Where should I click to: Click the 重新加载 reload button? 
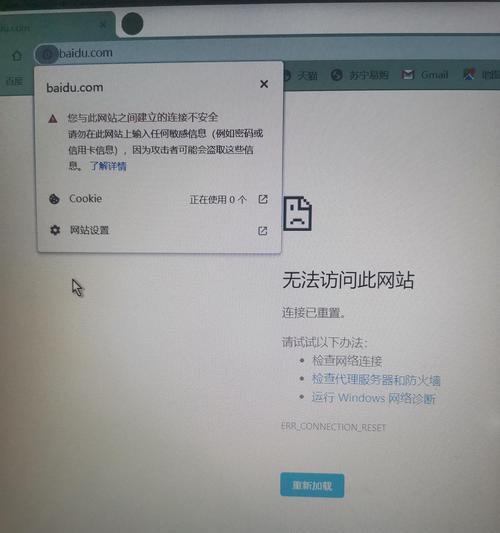coord(312,485)
